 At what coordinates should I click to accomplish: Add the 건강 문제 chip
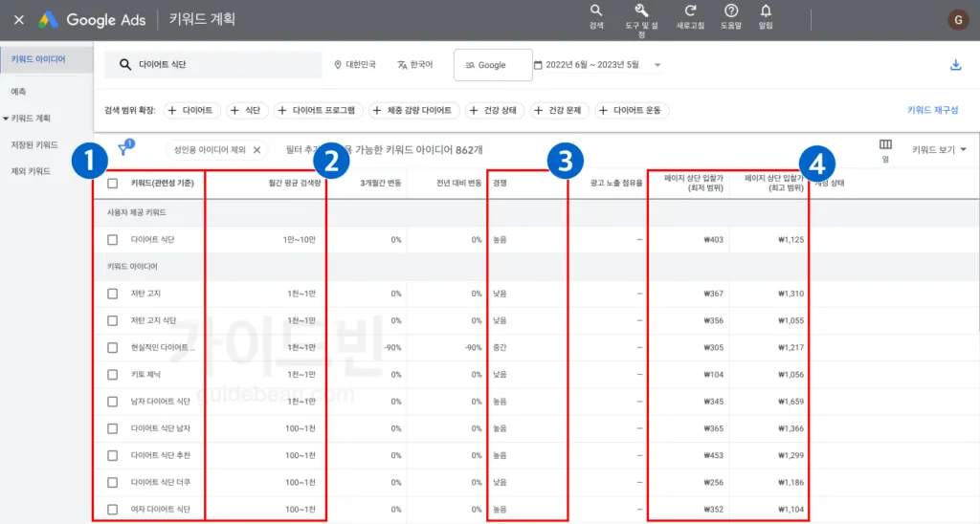click(x=559, y=111)
